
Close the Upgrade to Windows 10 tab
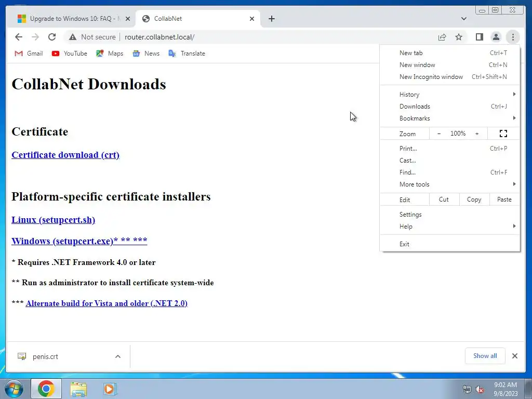128,19
